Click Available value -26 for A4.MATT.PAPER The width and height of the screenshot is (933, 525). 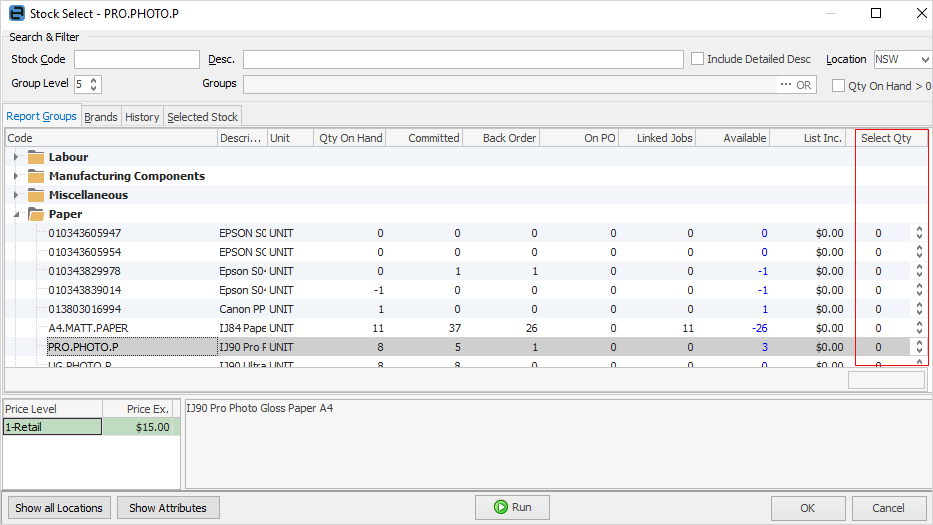pos(759,328)
